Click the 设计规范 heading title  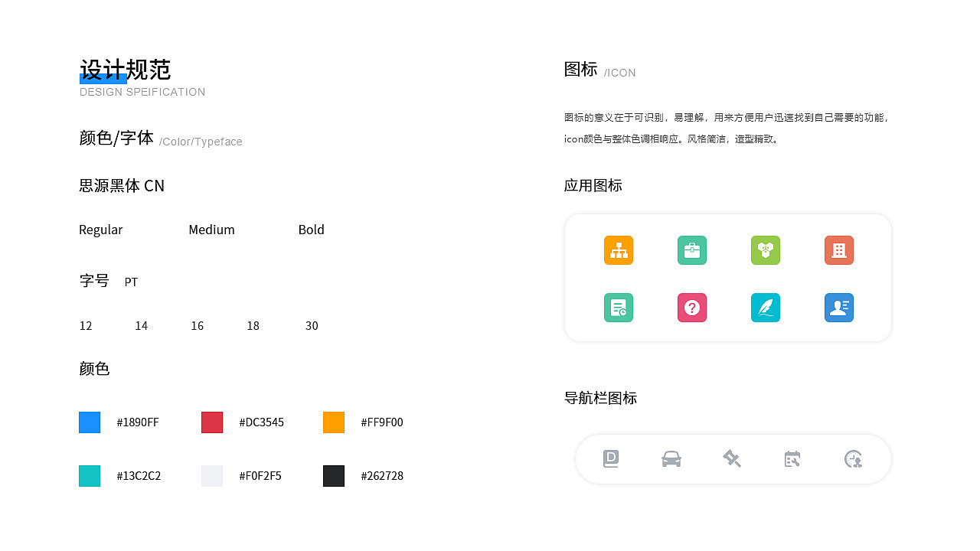(x=124, y=70)
